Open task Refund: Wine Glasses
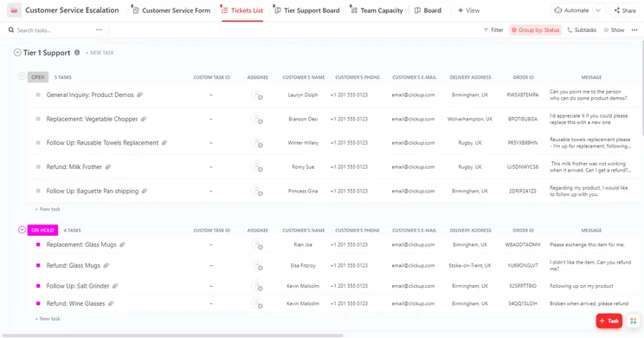The height and width of the screenshot is (338, 644). pos(75,303)
